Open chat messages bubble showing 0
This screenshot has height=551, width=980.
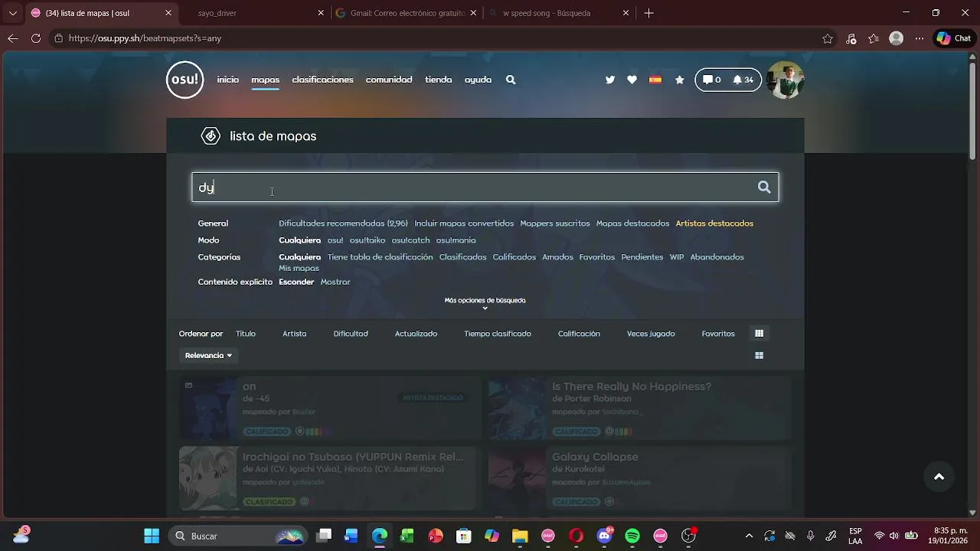click(x=712, y=80)
